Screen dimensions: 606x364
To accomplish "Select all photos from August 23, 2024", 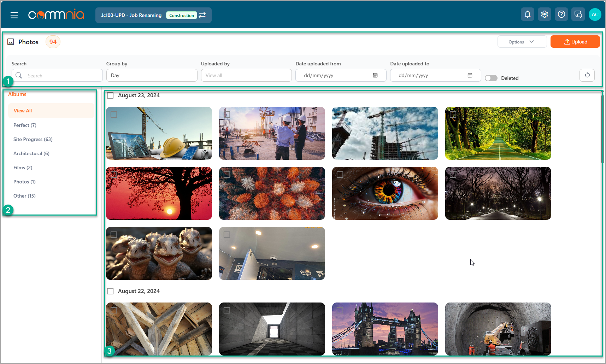I will point(110,95).
